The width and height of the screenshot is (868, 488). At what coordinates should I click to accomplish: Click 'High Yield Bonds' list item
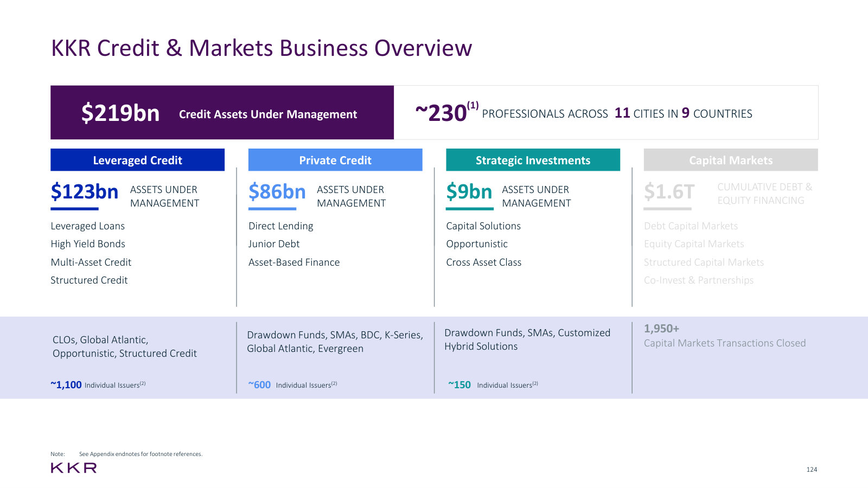tap(88, 244)
